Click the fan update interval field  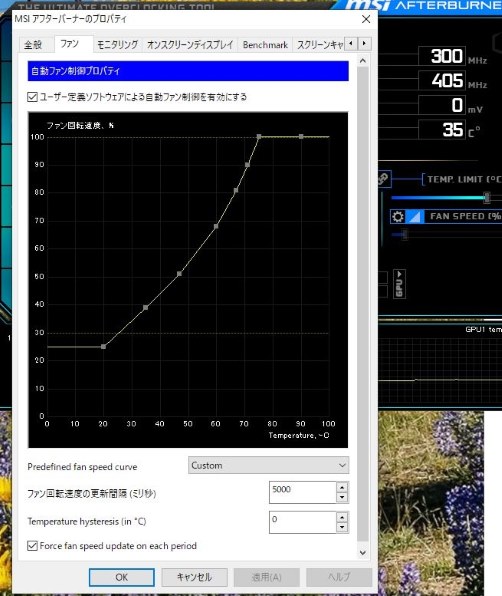302,492
